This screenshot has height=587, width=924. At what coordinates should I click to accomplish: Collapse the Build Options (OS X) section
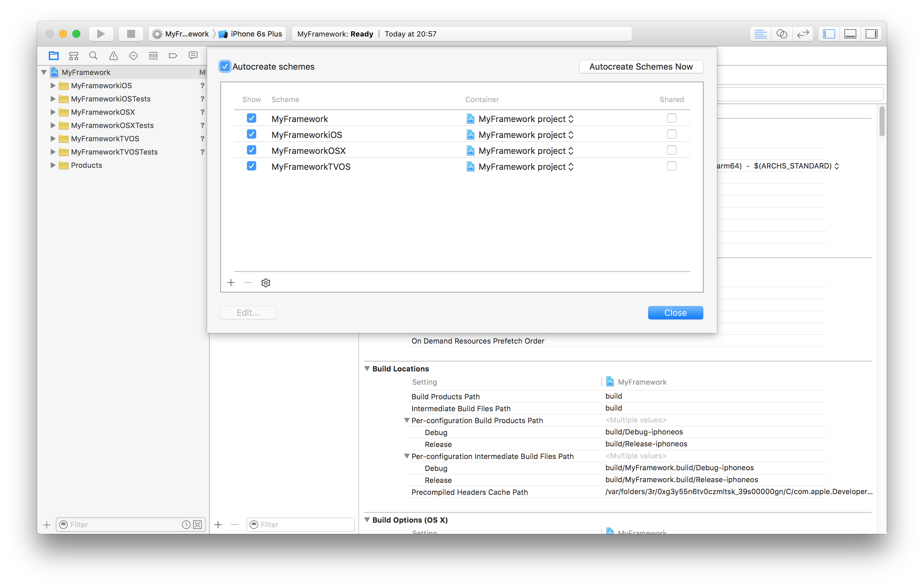point(367,520)
